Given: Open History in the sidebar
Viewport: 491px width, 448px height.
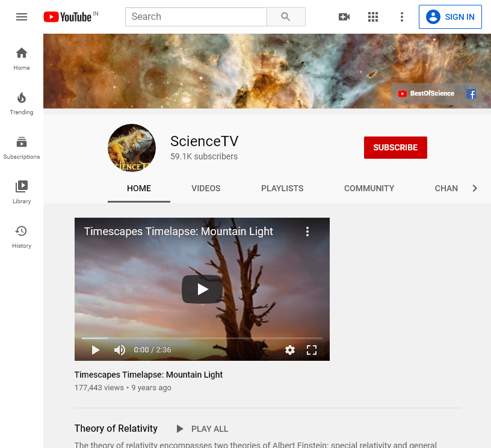Looking at the screenshot, I should 22,237.
